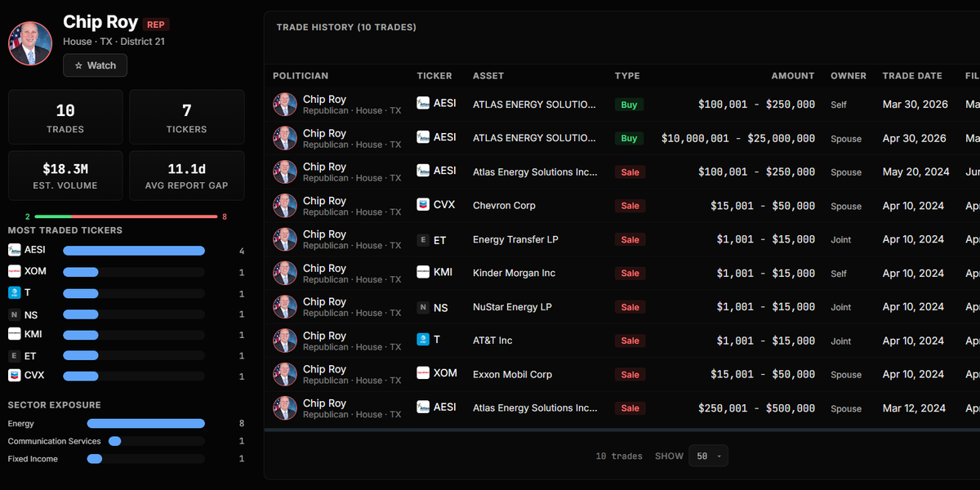Click CVX ticker icon in Chevron row
The height and width of the screenshot is (490, 980).
tap(423, 205)
